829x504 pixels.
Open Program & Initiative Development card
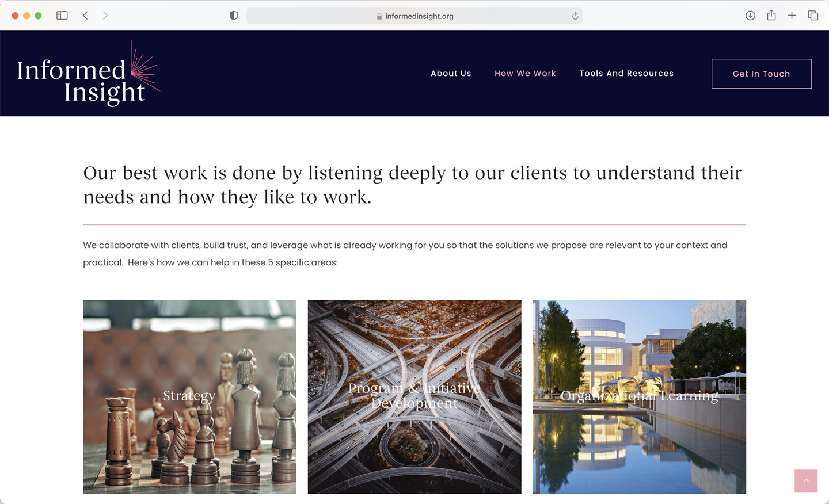coord(414,396)
